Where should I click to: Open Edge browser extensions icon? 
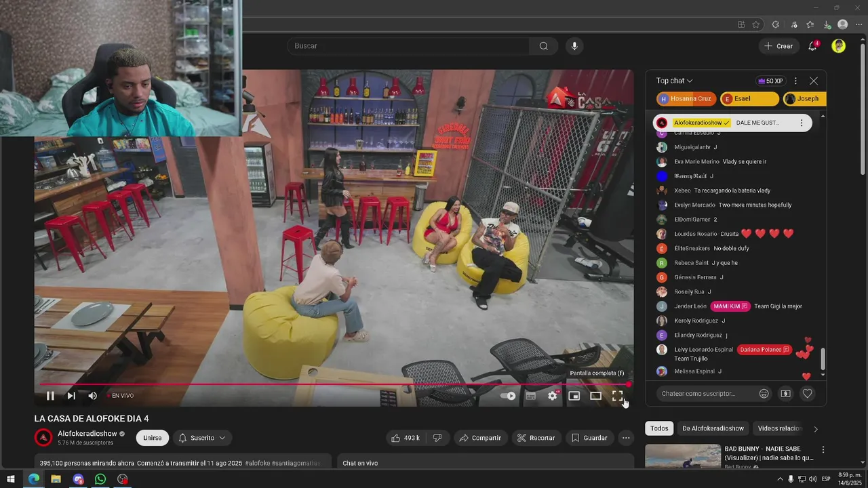click(775, 24)
